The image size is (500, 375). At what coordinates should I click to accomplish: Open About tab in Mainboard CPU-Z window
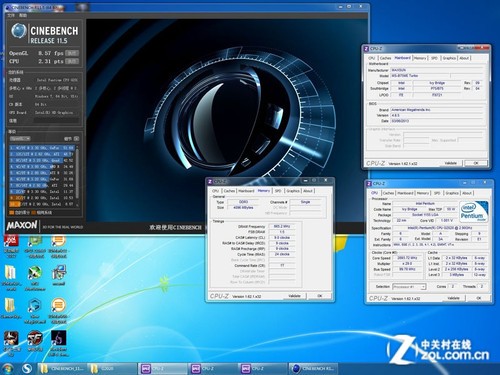464,58
